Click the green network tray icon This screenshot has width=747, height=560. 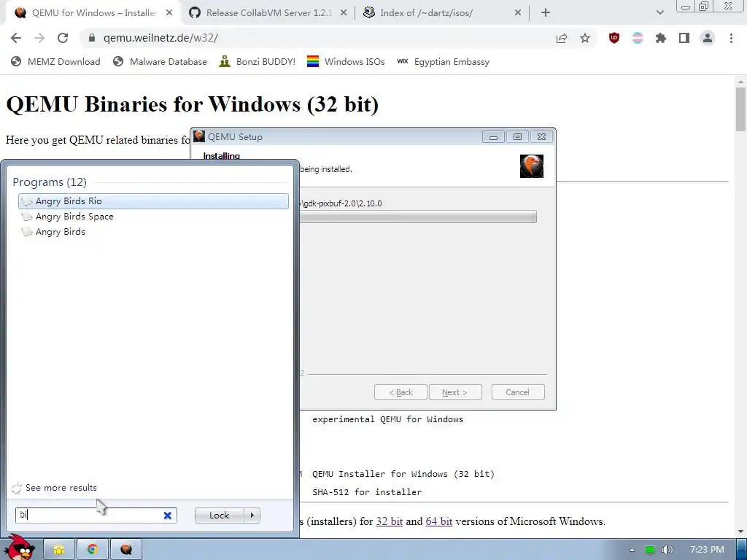point(650,550)
